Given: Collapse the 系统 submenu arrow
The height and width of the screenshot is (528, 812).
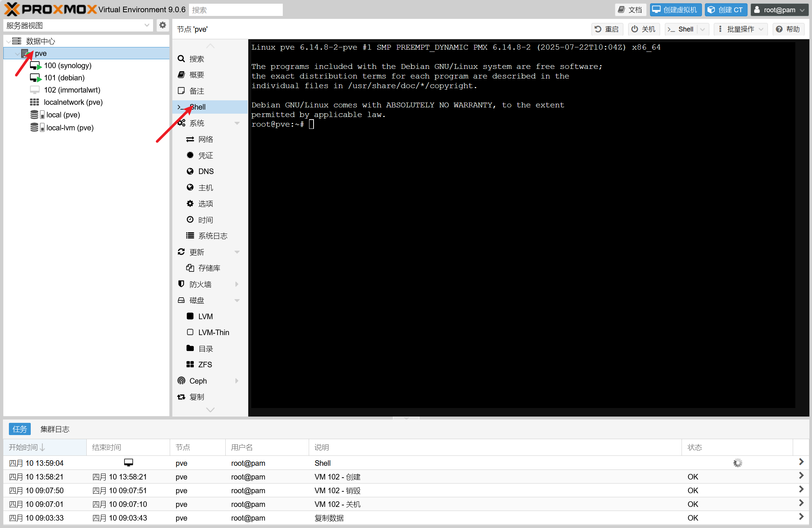Looking at the screenshot, I should [237, 123].
